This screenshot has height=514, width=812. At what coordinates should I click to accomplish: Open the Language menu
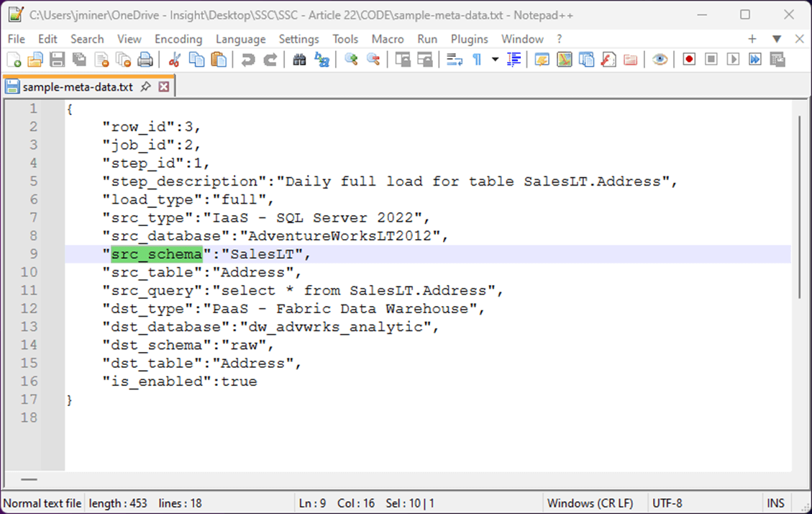tap(240, 40)
